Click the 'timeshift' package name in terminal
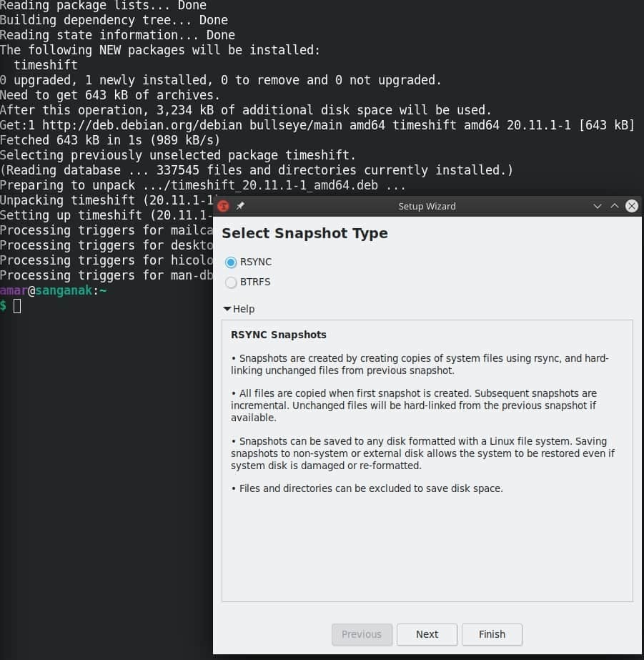The height and width of the screenshot is (660, 644). click(46, 65)
